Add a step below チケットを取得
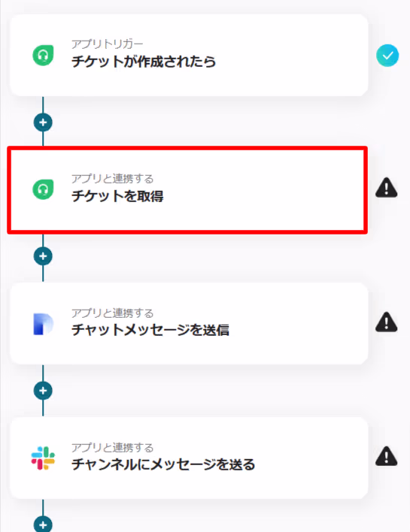This screenshot has width=410, height=532. coord(43,256)
